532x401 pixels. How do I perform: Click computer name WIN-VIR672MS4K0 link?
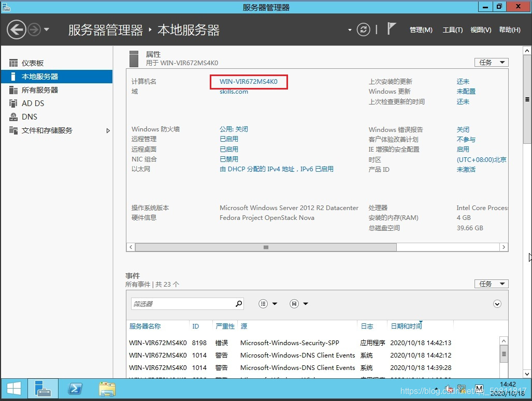(248, 82)
